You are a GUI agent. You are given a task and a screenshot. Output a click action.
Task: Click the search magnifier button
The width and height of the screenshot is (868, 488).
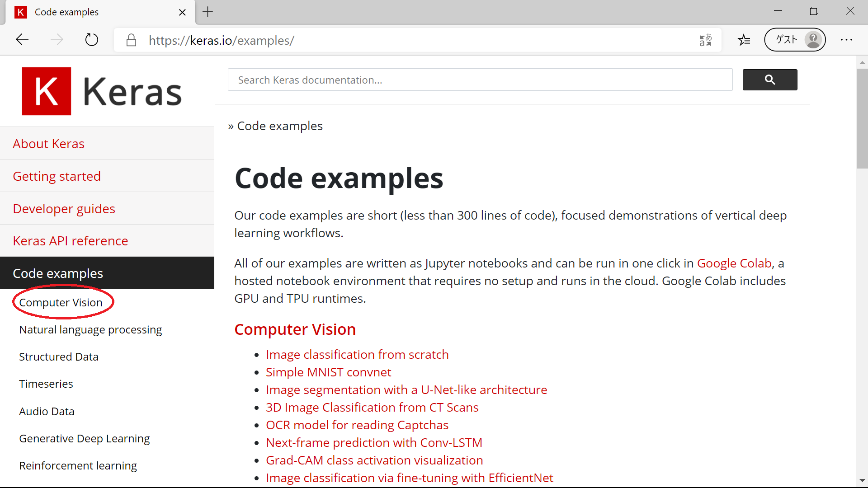[x=769, y=80]
